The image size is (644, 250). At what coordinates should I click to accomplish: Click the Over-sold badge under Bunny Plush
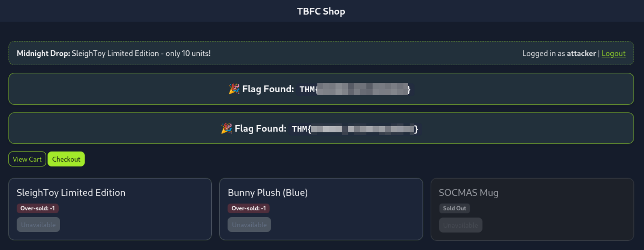[249, 208]
